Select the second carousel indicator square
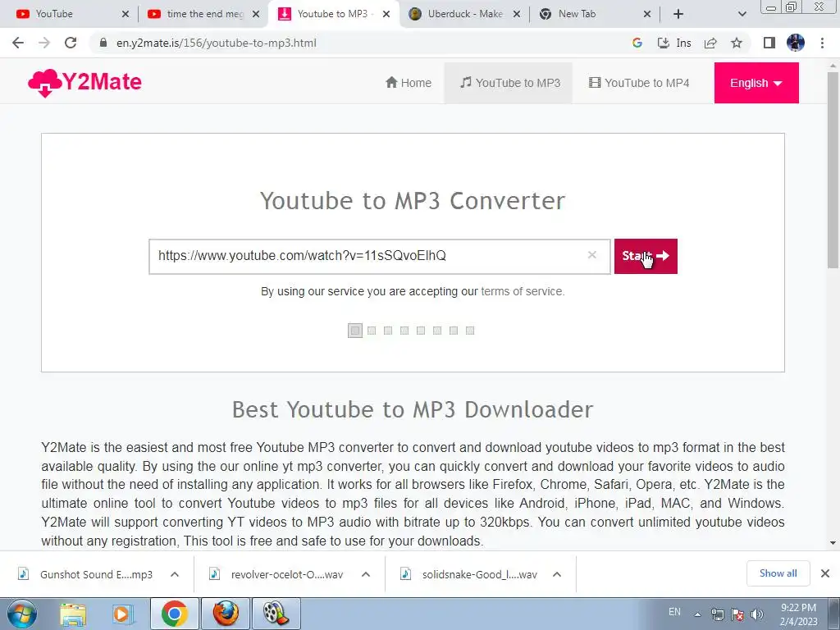The image size is (840, 630). pyautogui.click(x=372, y=331)
